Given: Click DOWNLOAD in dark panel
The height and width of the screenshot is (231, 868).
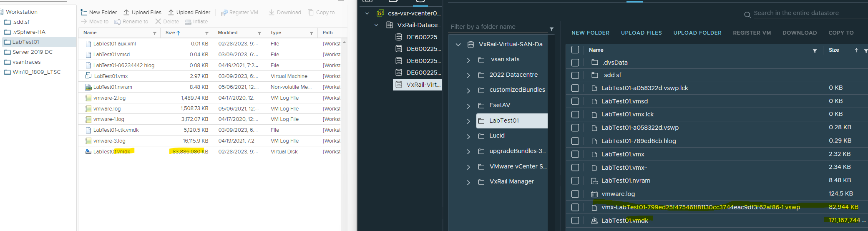Looking at the screenshot, I should click(x=800, y=33).
